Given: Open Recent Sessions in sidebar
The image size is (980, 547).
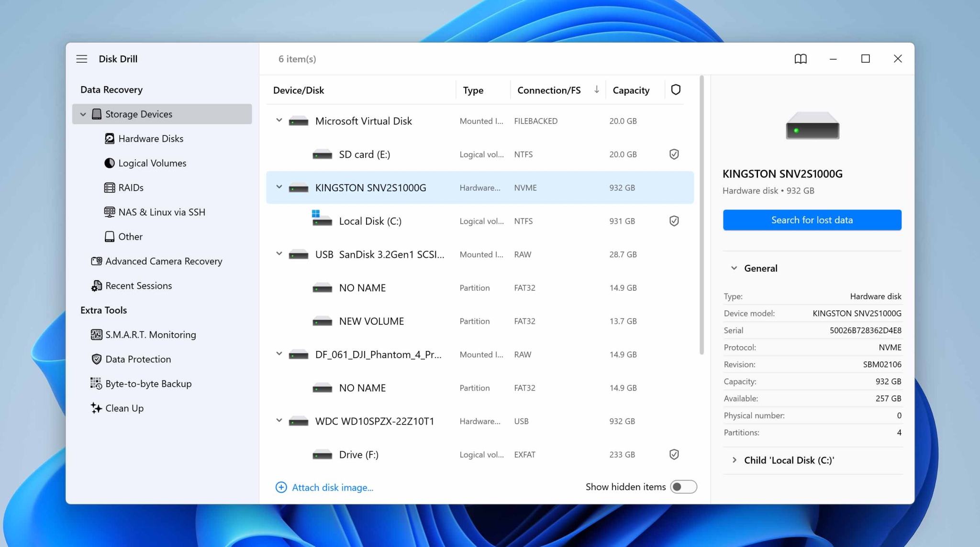Looking at the screenshot, I should (x=138, y=285).
